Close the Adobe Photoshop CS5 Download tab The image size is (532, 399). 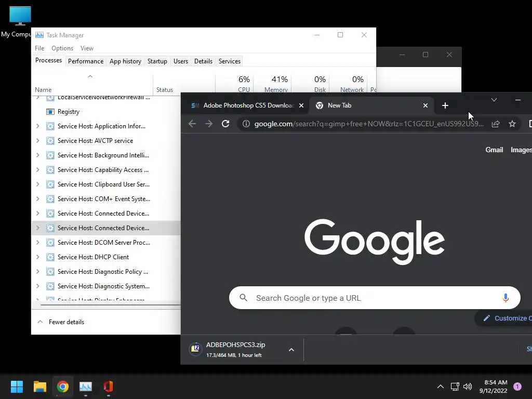301,105
